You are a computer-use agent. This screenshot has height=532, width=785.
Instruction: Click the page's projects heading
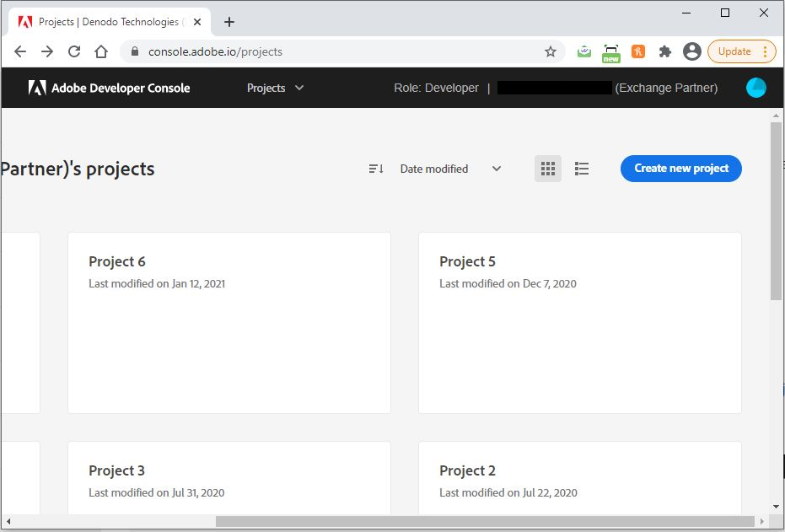coord(78,169)
